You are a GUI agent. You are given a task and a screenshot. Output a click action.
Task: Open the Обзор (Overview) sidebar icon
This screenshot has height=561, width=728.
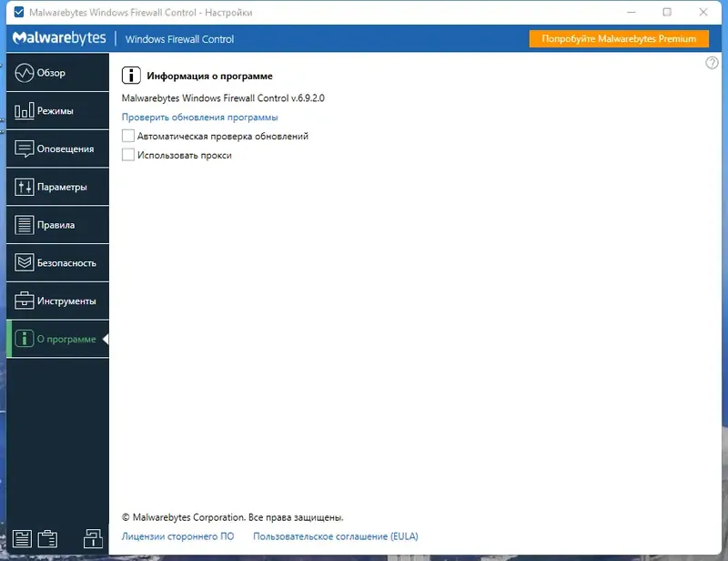click(x=24, y=72)
